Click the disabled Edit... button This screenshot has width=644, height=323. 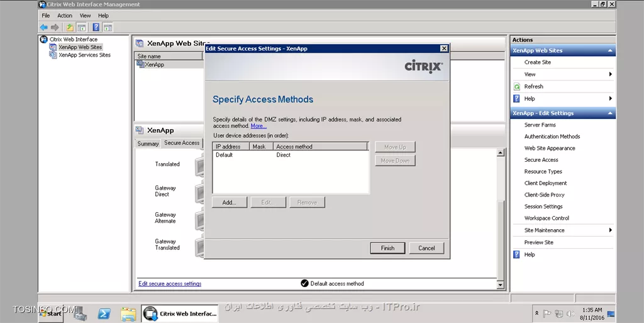point(268,202)
